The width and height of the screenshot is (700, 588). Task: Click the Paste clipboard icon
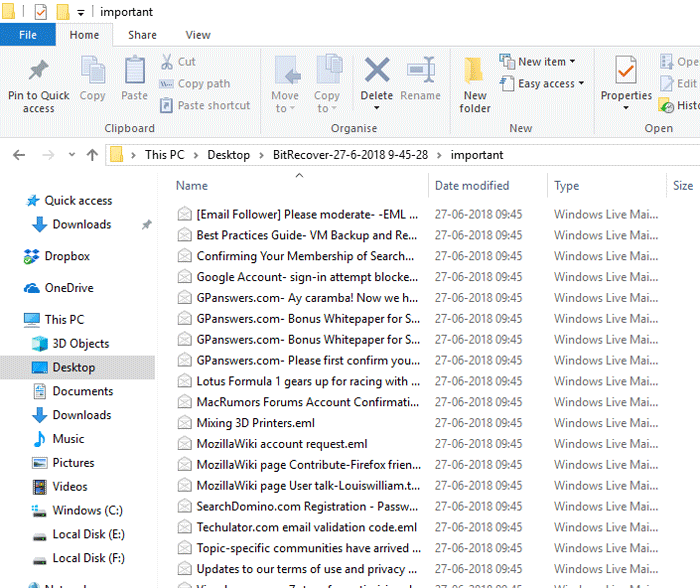pyautogui.click(x=134, y=70)
